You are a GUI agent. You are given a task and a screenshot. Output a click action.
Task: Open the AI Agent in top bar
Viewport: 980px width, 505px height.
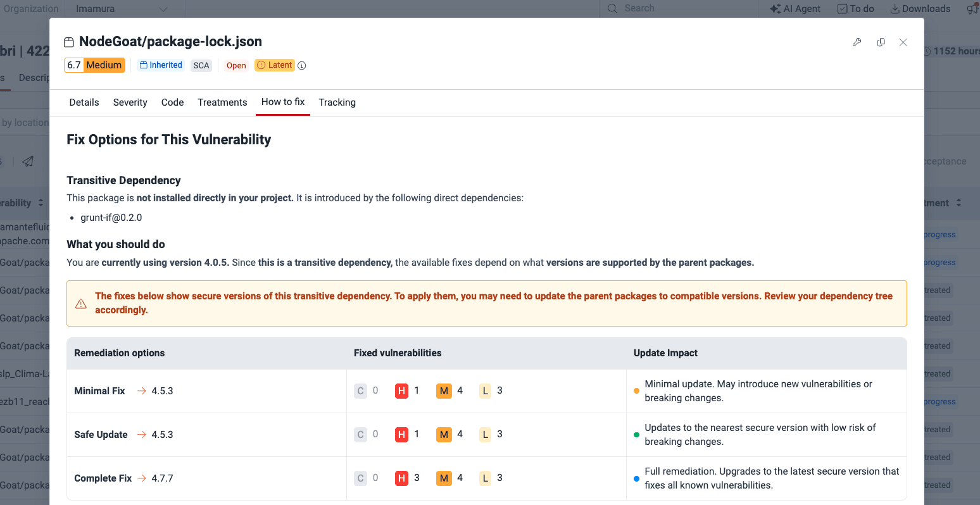[x=795, y=9]
